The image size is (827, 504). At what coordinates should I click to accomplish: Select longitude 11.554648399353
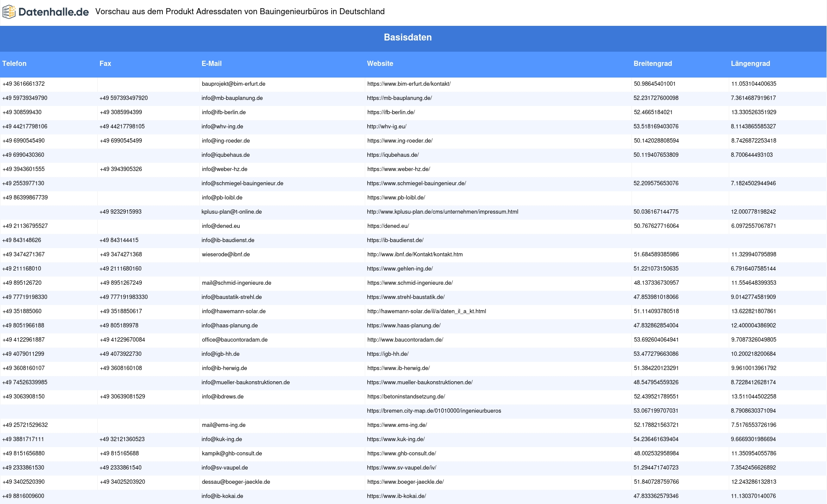click(754, 283)
